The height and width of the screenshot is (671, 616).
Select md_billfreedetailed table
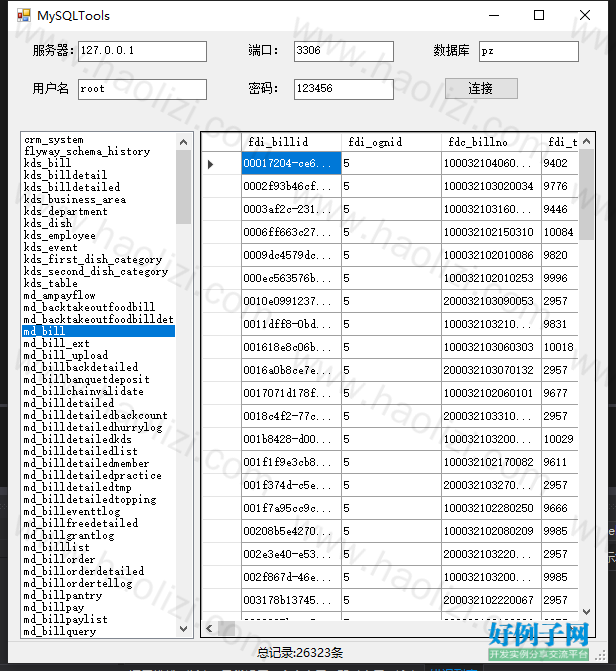tap(98, 523)
